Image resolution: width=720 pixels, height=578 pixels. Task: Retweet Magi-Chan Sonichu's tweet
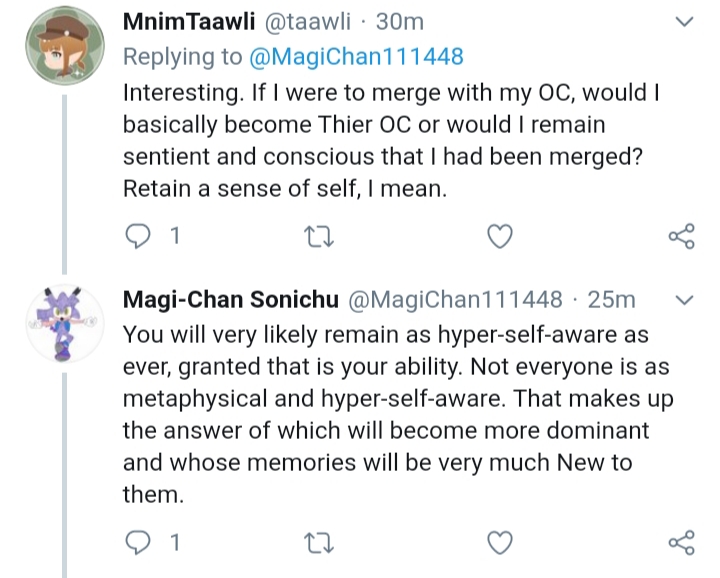tap(319, 543)
